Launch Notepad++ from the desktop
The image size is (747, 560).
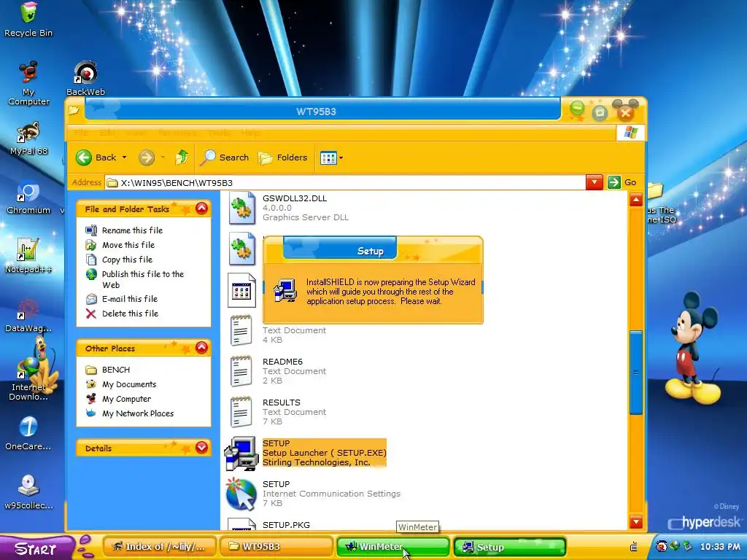point(28,256)
